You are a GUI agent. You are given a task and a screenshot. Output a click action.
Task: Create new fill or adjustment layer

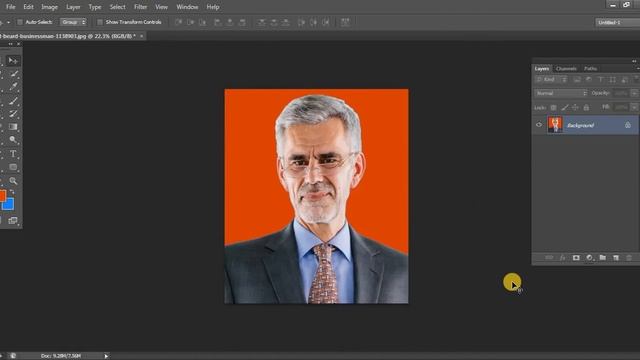(589, 258)
